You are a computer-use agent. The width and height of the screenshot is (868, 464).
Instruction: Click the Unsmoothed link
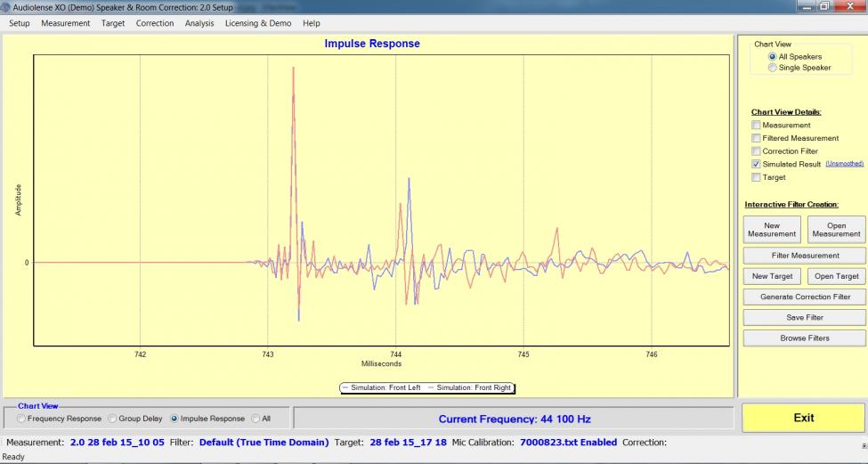tap(845, 165)
